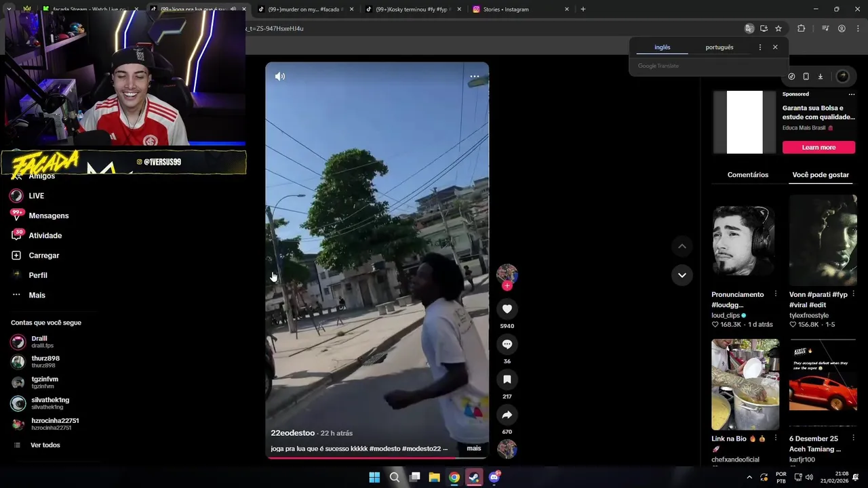Open the Chrome profile icon
The width and height of the screenshot is (868, 488).
842,28
